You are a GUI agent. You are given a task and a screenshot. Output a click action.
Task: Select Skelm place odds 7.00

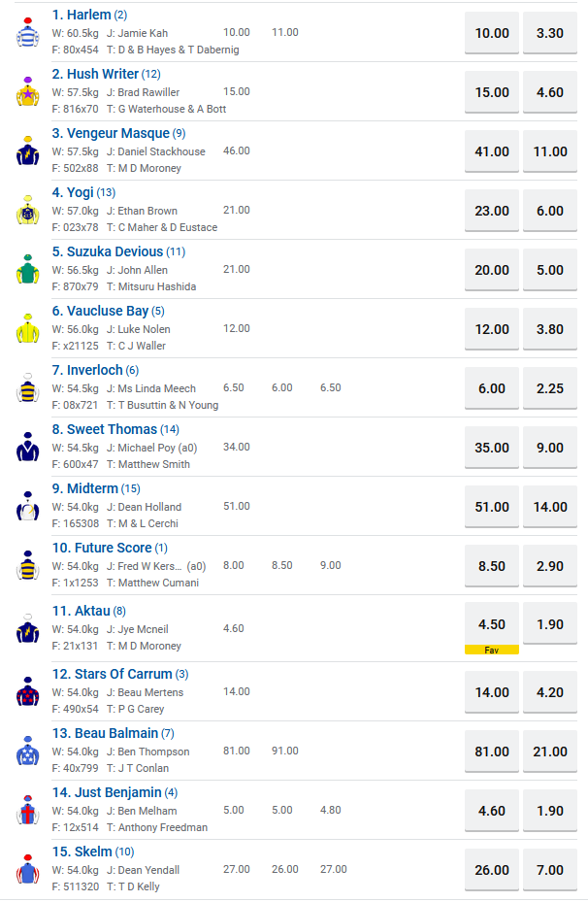point(550,870)
